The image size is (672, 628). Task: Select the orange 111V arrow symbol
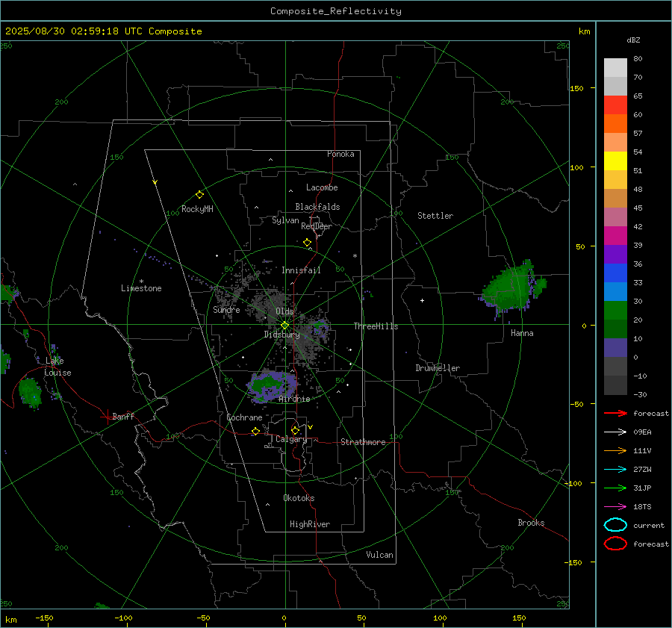(x=615, y=450)
